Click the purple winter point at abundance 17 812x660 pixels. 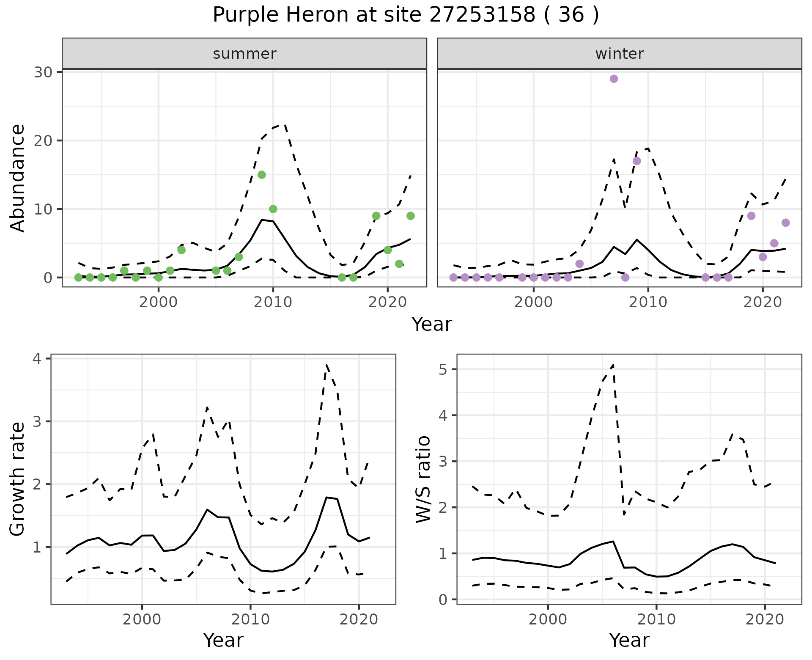(636, 161)
